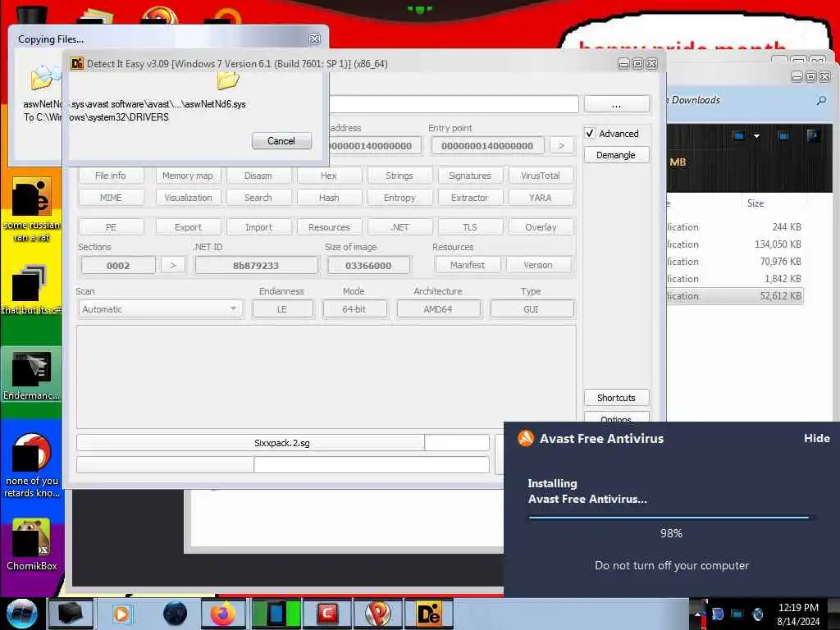Open the Windows Start orb
Viewport: 840px width, 630px height.
click(x=21, y=614)
